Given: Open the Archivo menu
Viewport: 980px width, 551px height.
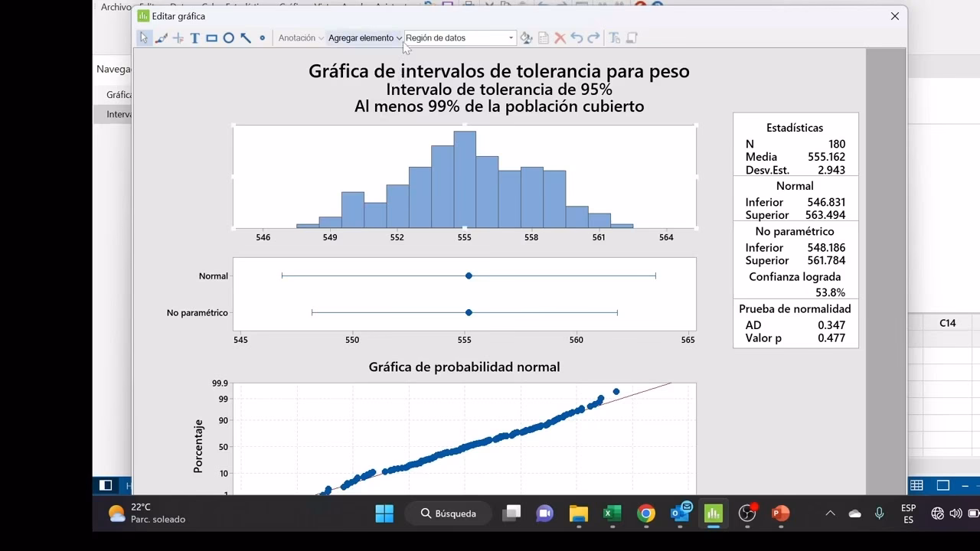Looking at the screenshot, I should (115, 6).
